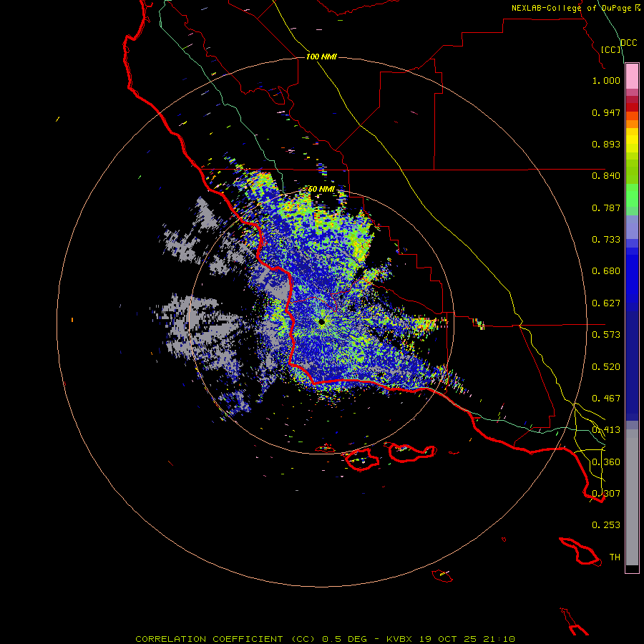
Task: Click the 0.627 scale value
Action: point(606,303)
